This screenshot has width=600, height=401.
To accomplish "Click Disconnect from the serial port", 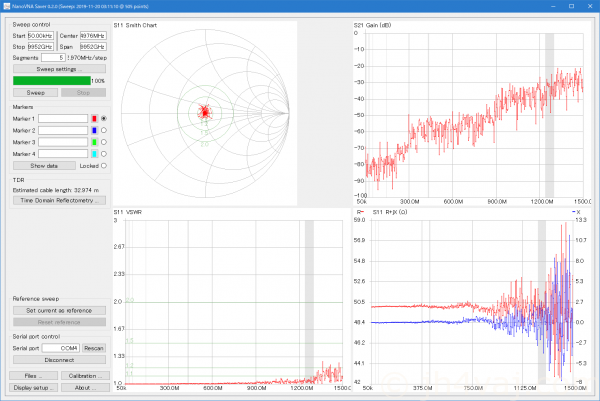I will [59, 360].
